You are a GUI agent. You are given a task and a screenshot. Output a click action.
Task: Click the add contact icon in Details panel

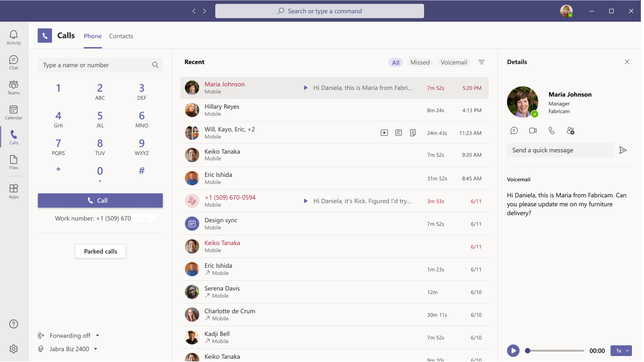[571, 130]
